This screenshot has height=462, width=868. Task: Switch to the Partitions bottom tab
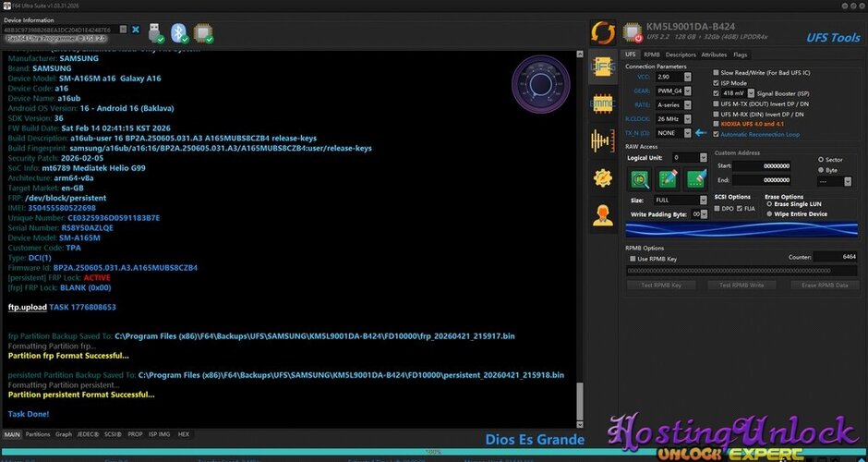coord(38,434)
